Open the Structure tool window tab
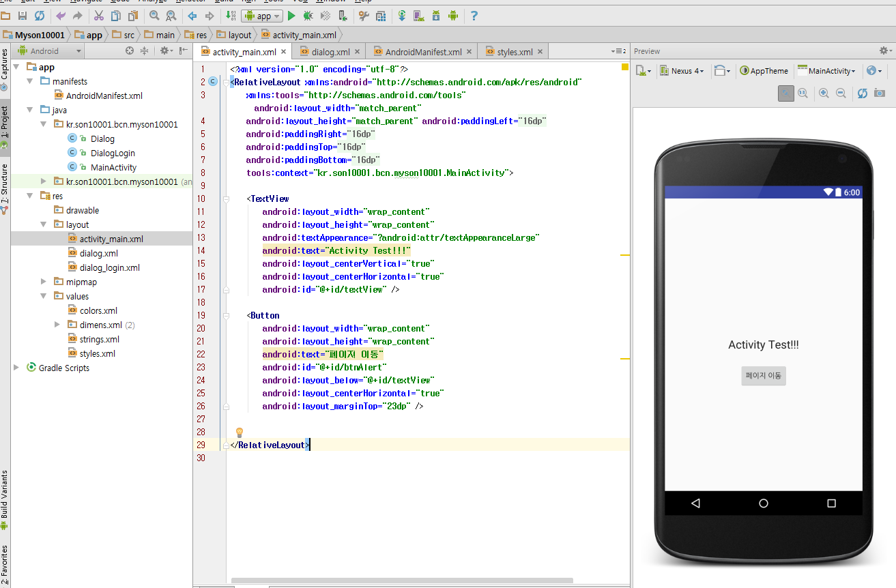Screen dimensions: 896x588 point(5,188)
